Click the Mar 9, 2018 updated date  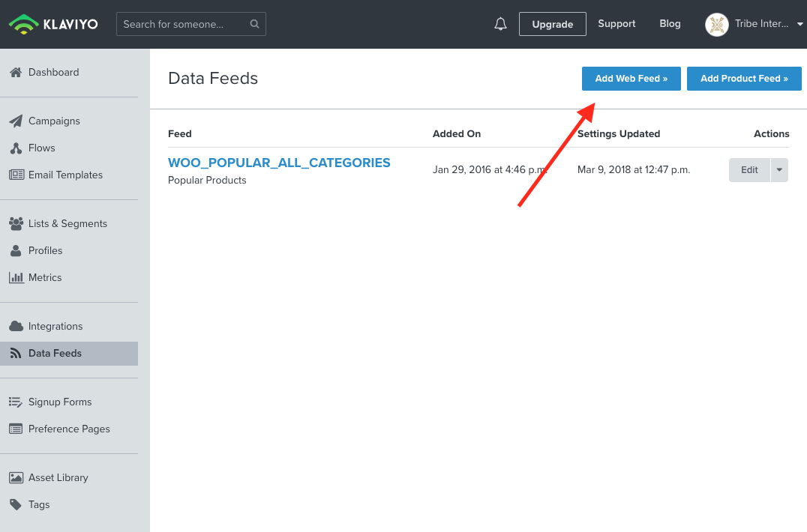634,169
